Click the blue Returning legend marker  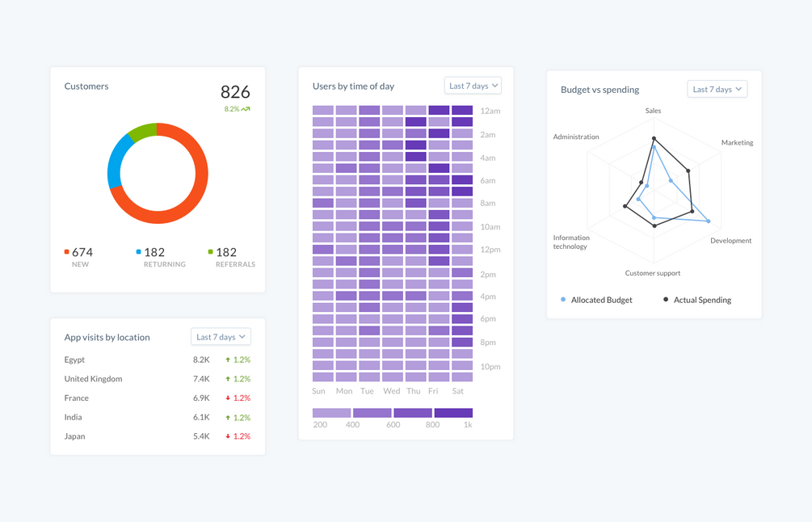[x=138, y=251]
